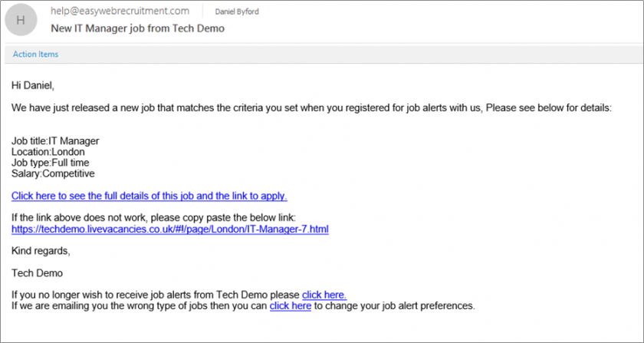Click the Kind regards sign-off text

(41, 251)
